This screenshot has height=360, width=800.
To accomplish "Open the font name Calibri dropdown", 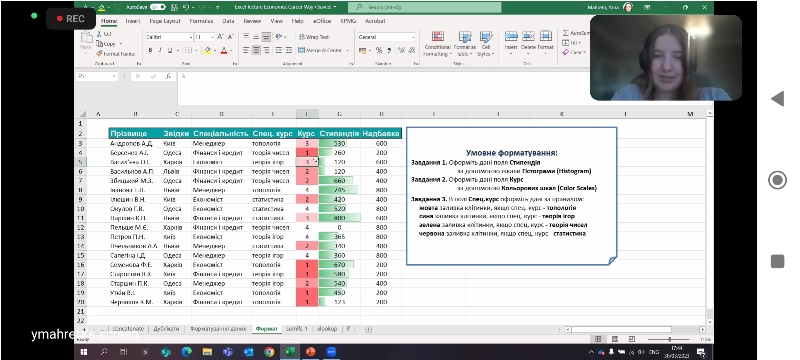I will pos(191,37).
